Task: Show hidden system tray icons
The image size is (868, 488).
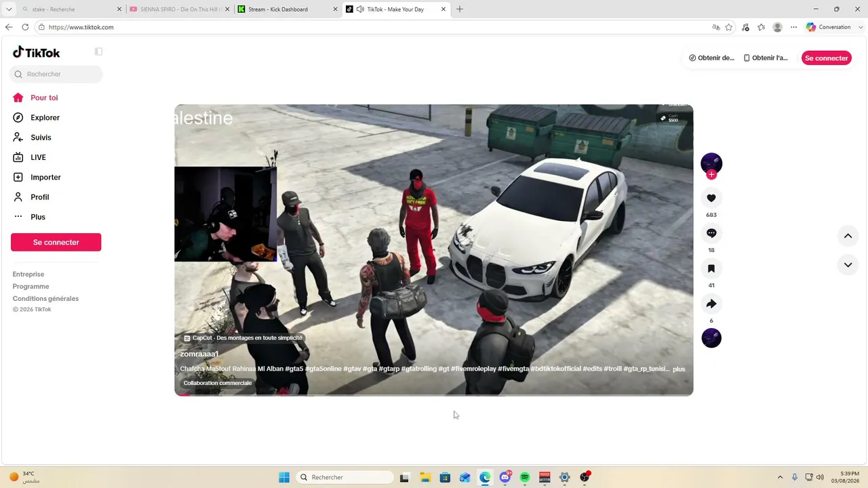Action: click(x=780, y=477)
